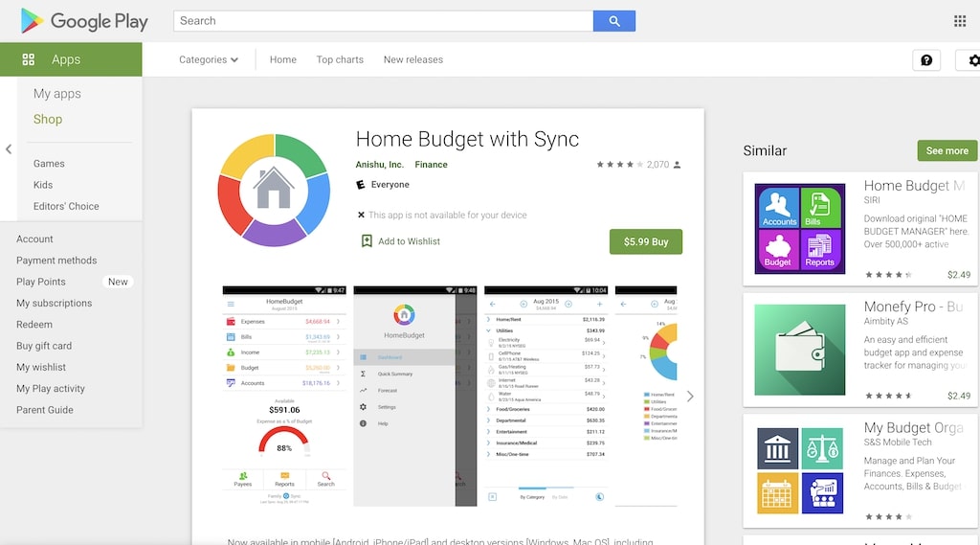Select My apps in sidebar
The height and width of the screenshot is (545, 980).
pos(56,94)
